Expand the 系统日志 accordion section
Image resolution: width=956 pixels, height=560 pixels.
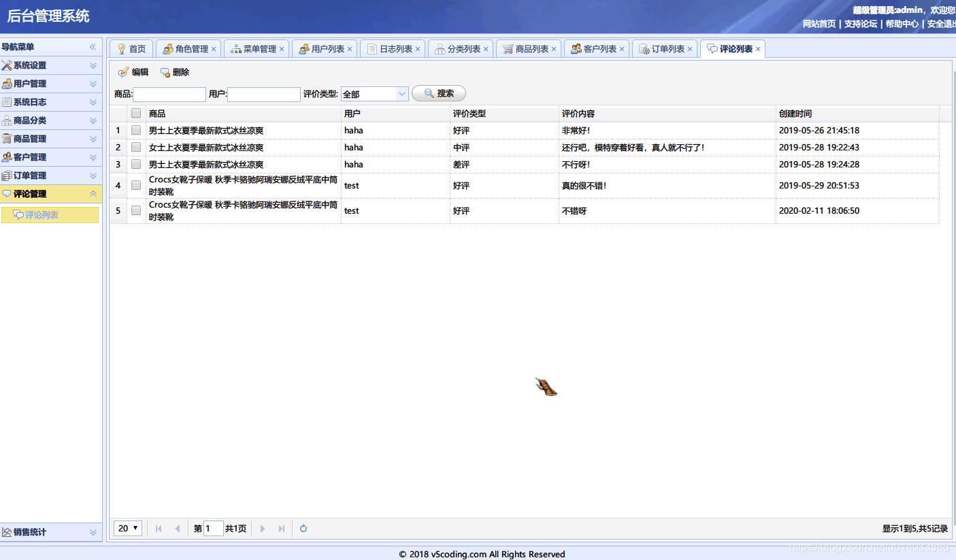tap(93, 102)
